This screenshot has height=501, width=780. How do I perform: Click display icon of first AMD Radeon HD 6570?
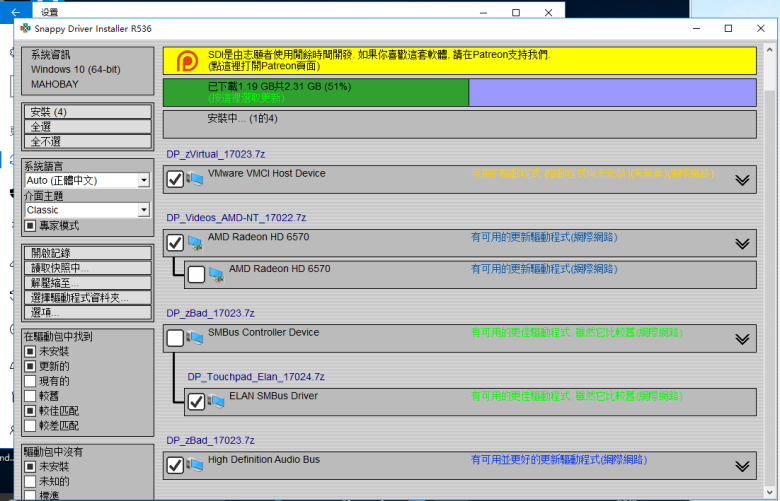click(x=195, y=243)
